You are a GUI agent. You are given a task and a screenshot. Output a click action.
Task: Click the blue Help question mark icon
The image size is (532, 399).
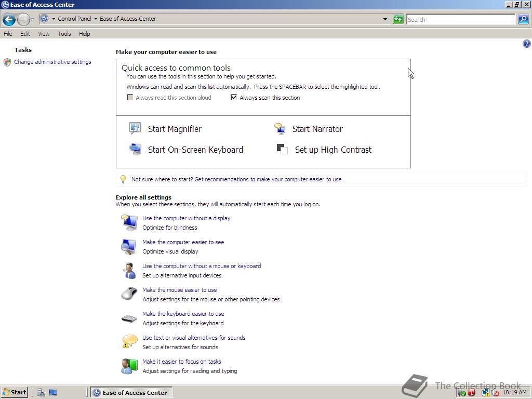tap(527, 44)
